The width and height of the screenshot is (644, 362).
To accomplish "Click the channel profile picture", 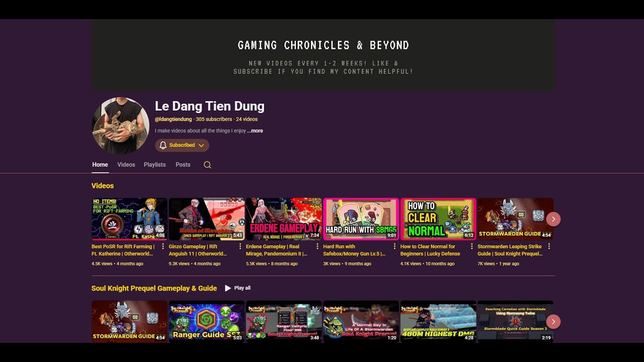I will click(x=121, y=126).
